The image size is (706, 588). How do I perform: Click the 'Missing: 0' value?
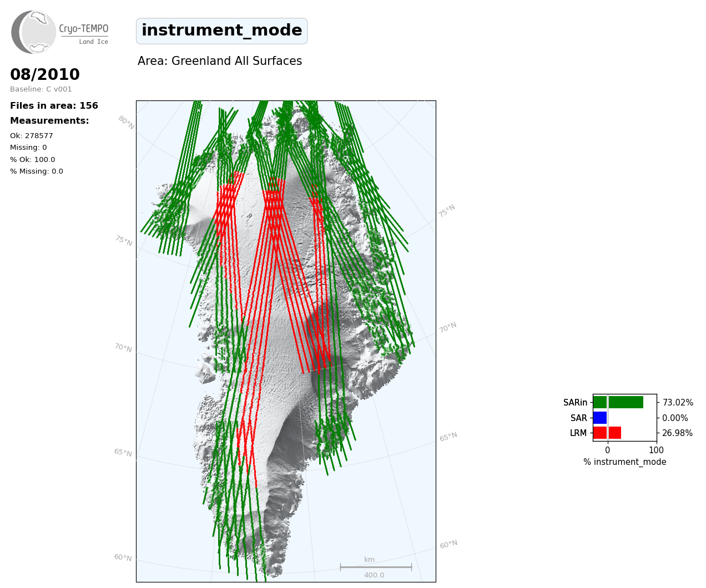[28, 148]
